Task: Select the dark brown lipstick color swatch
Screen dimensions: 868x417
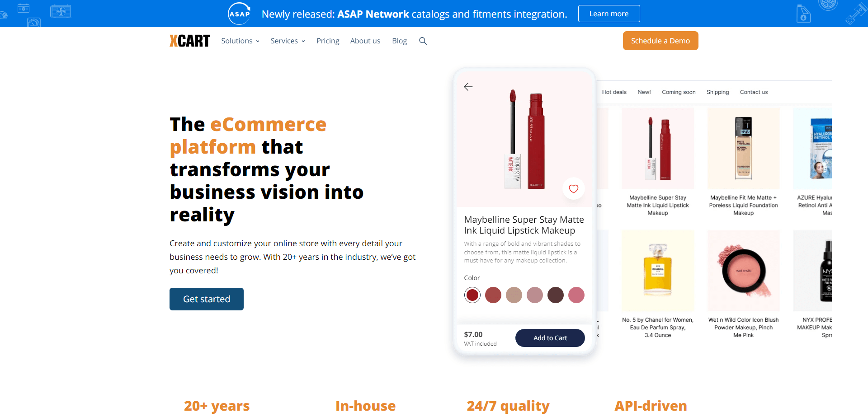Action: [x=555, y=295]
